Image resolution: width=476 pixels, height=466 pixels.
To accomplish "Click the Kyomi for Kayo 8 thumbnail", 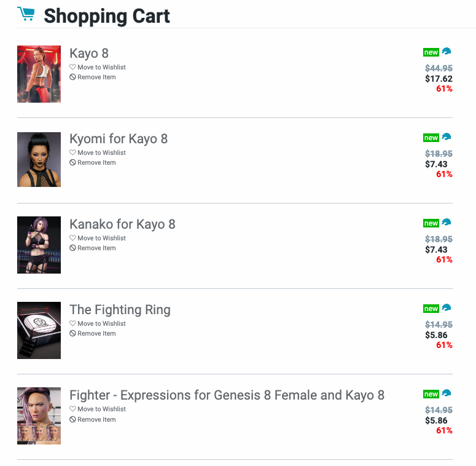I will click(x=39, y=159).
